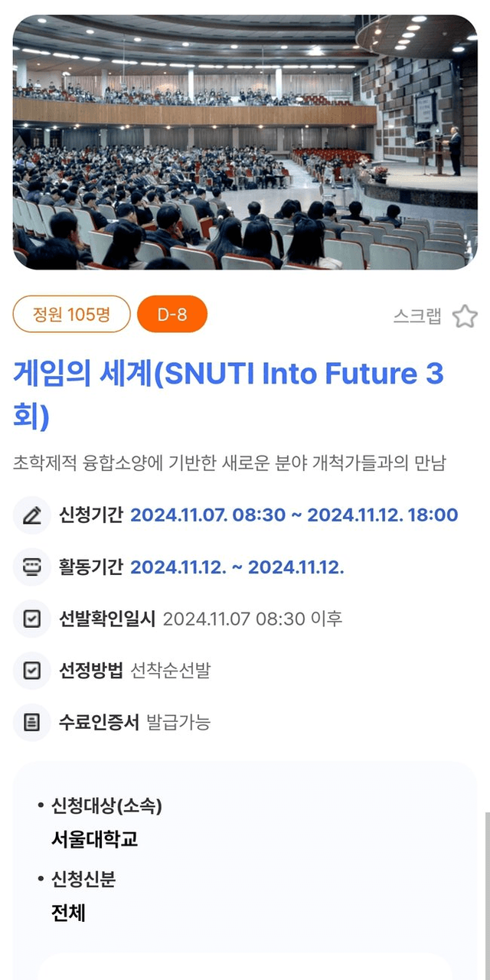Click the 정원 105명 capacity badge
The image size is (490, 980).
[x=72, y=315]
